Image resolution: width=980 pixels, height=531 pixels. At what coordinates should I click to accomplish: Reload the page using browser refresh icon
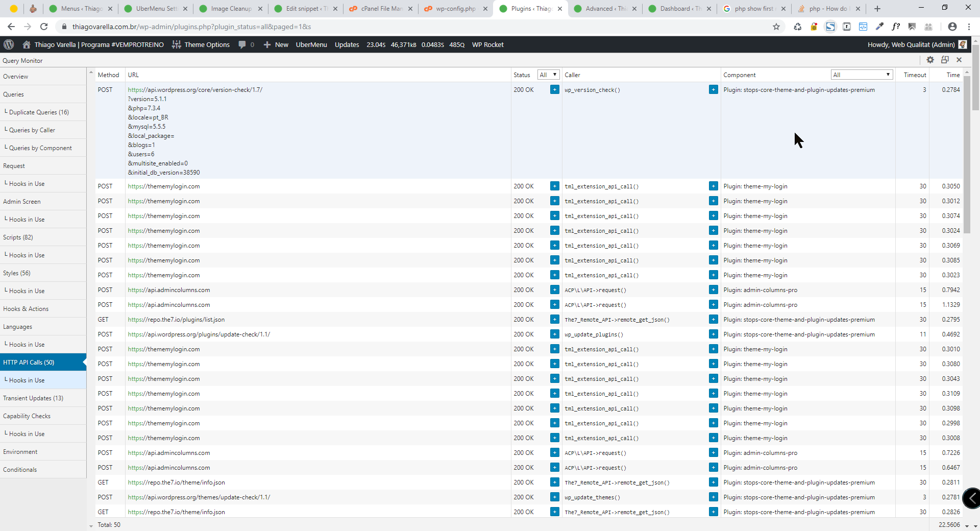pos(44,27)
